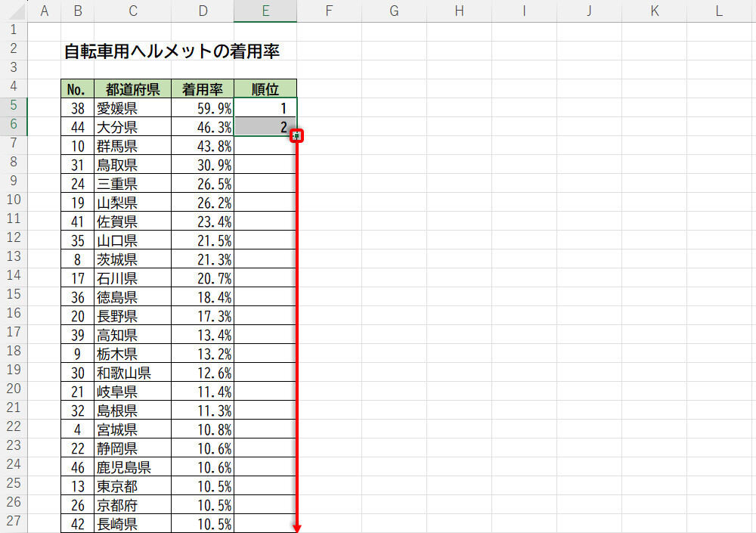
Task: Select the column L header
Action: (718, 11)
